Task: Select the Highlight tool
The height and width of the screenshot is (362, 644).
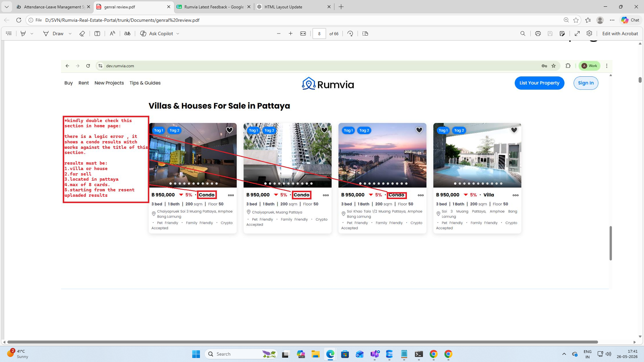Action: [x=23, y=34]
